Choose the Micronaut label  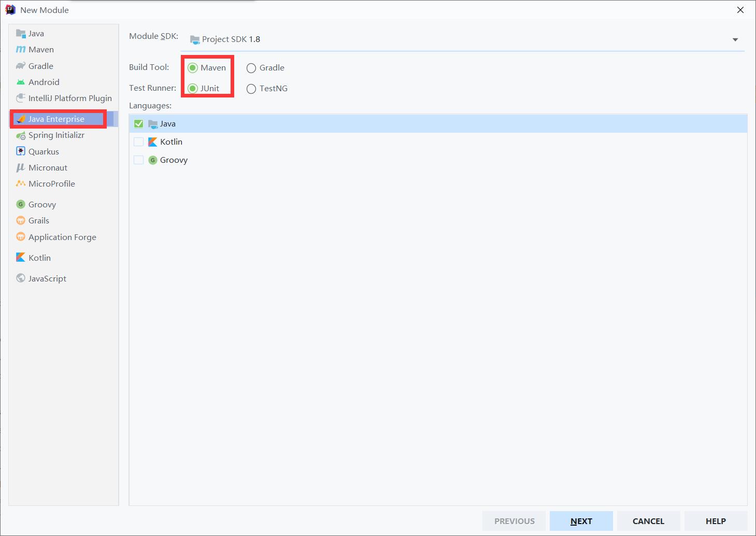[48, 167]
